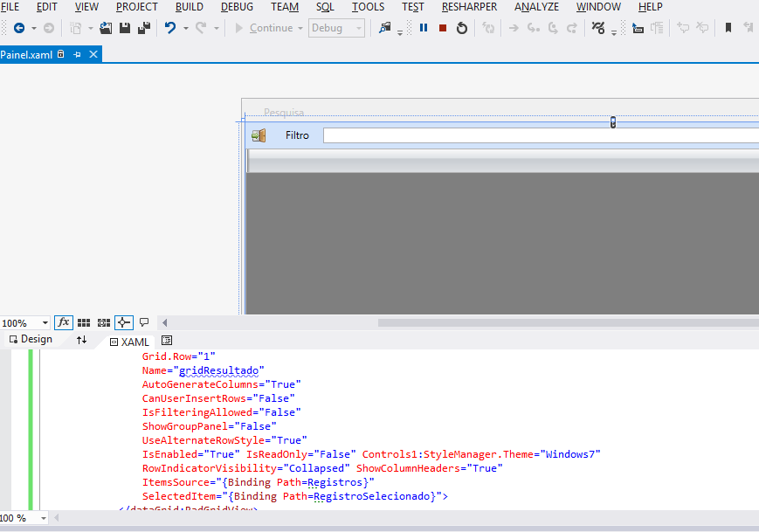This screenshot has height=532, width=759.
Task: Close the Painel.xaml tab
Action: (93, 55)
